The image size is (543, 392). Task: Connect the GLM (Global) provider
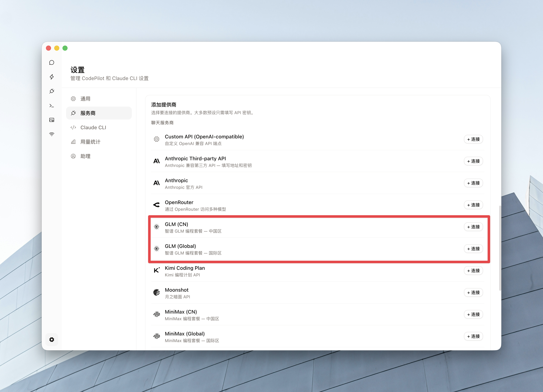[x=473, y=249]
